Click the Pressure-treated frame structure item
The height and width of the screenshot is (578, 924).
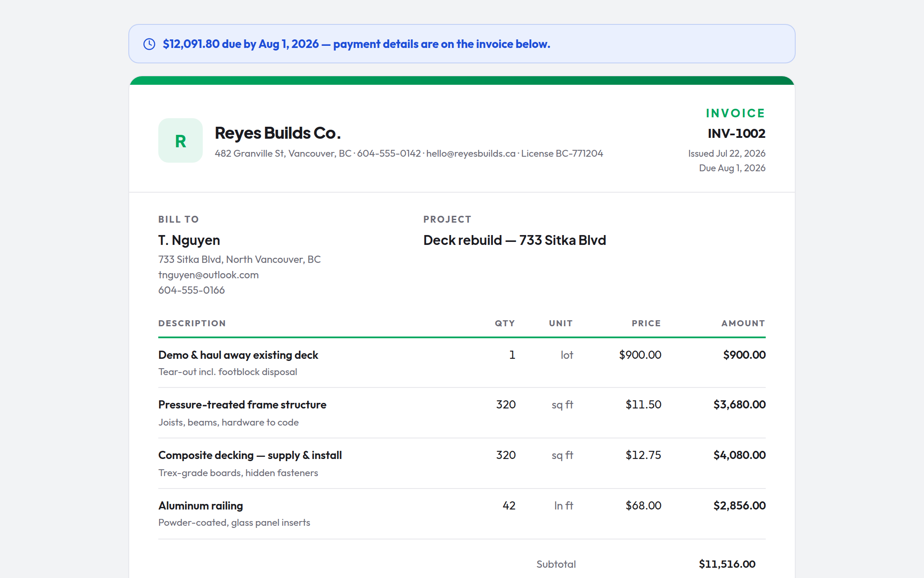[x=242, y=405]
